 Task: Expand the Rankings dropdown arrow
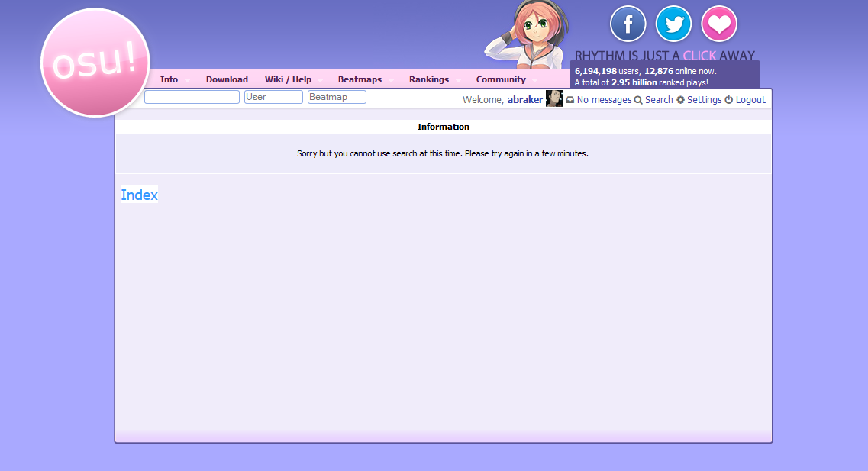tap(458, 80)
